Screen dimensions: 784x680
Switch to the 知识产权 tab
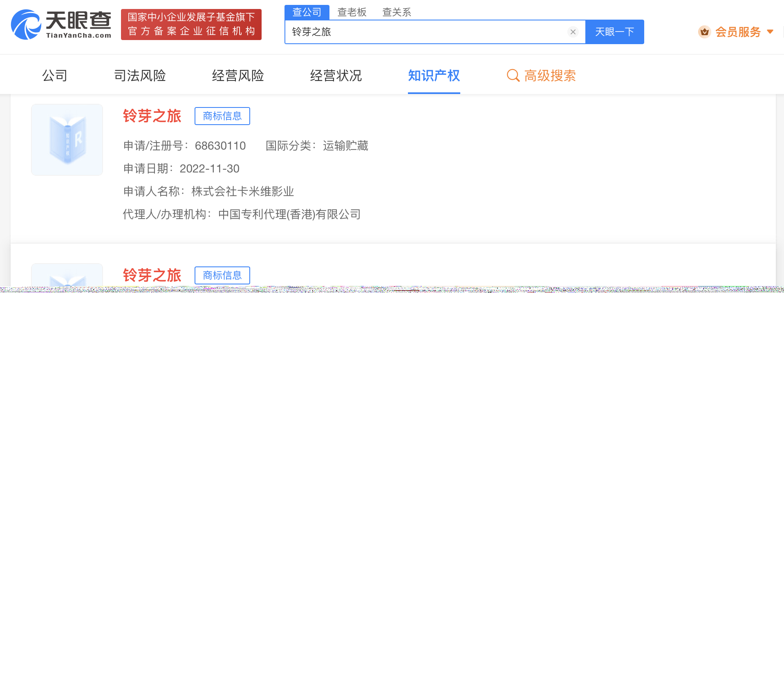pyautogui.click(x=434, y=76)
